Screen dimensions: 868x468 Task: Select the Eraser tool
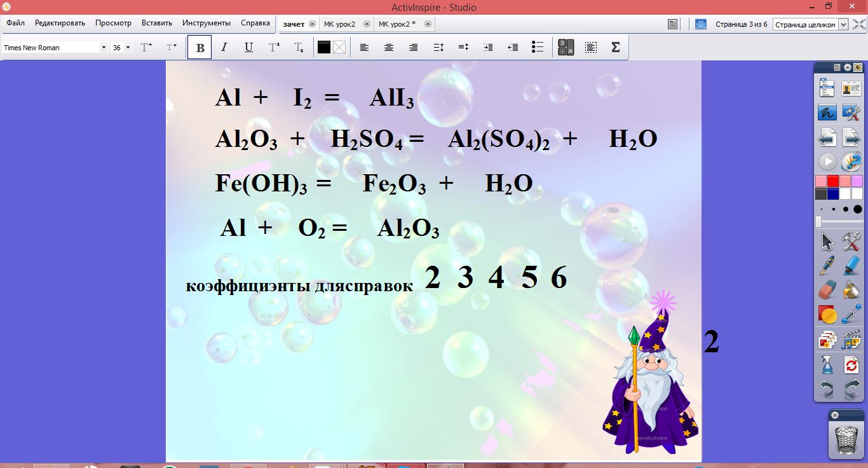click(x=827, y=290)
